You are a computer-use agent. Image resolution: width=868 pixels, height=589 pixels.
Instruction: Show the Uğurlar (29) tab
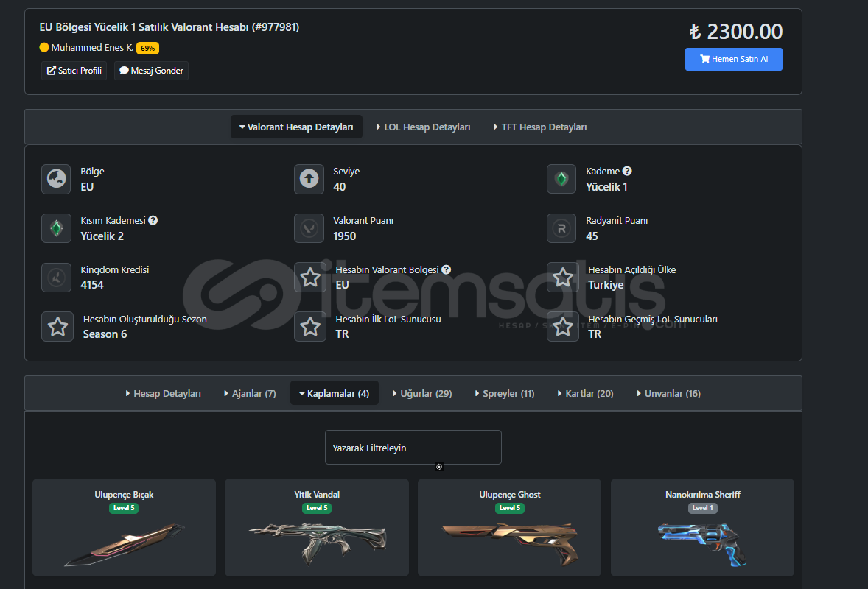pyautogui.click(x=421, y=393)
